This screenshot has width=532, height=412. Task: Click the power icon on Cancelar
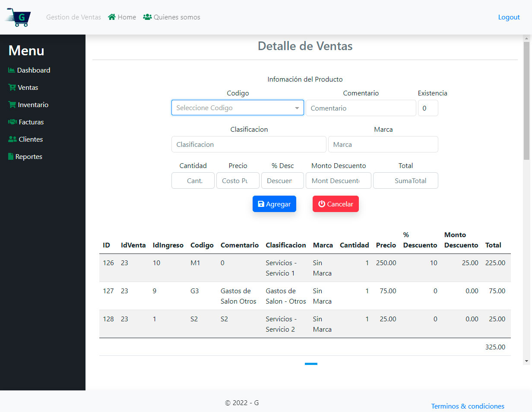322,204
